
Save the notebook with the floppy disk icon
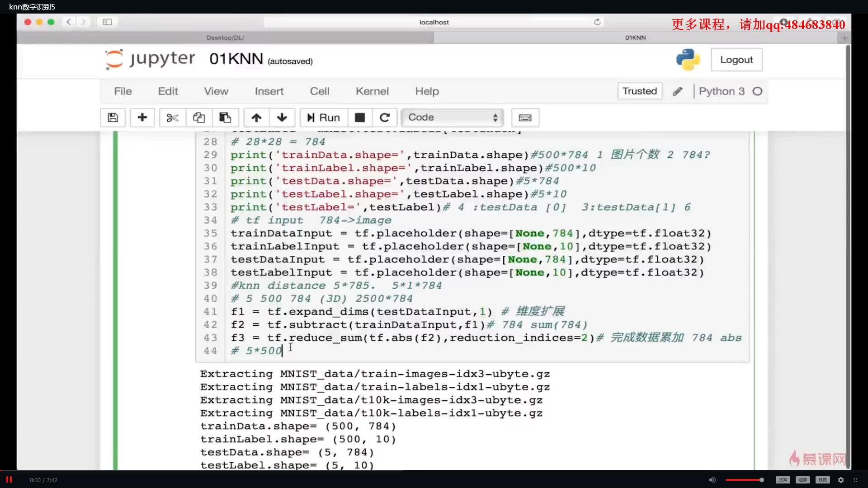113,117
